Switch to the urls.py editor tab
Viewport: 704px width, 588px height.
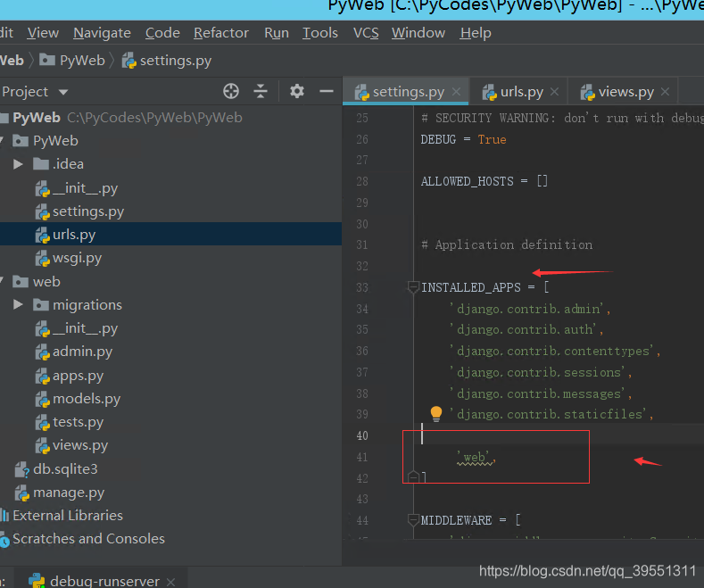518,92
